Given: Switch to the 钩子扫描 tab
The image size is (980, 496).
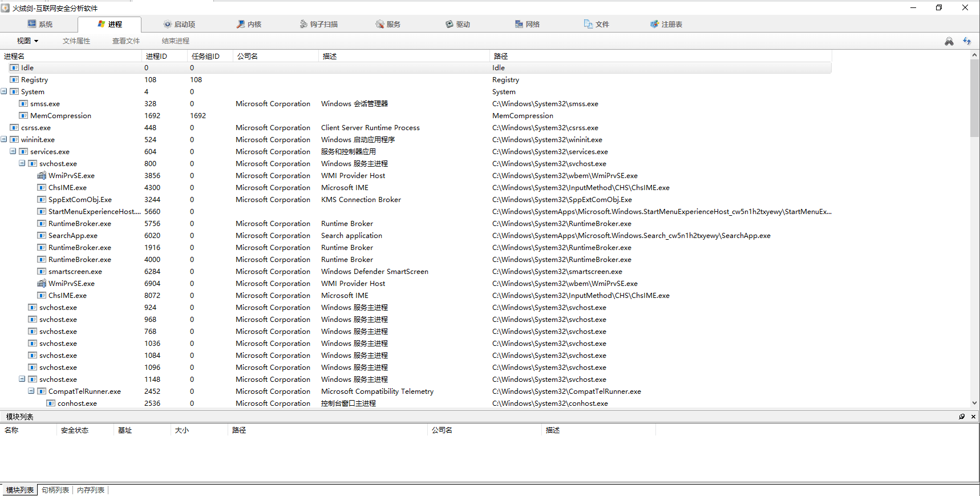Looking at the screenshot, I should [x=318, y=24].
